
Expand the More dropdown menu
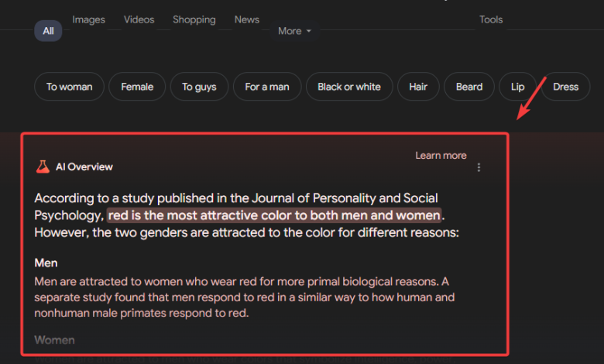294,31
